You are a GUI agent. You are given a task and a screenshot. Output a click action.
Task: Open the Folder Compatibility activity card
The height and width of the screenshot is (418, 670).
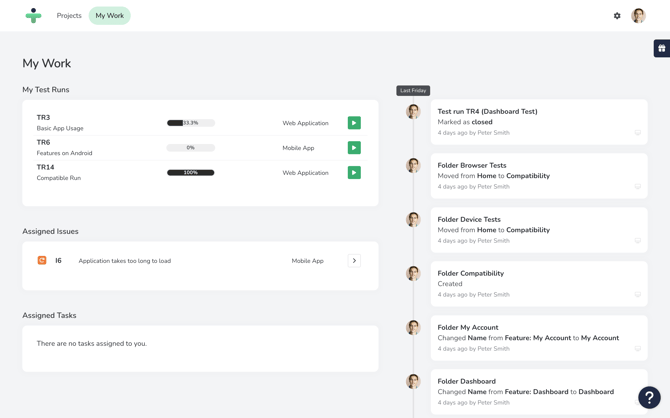pos(539,283)
